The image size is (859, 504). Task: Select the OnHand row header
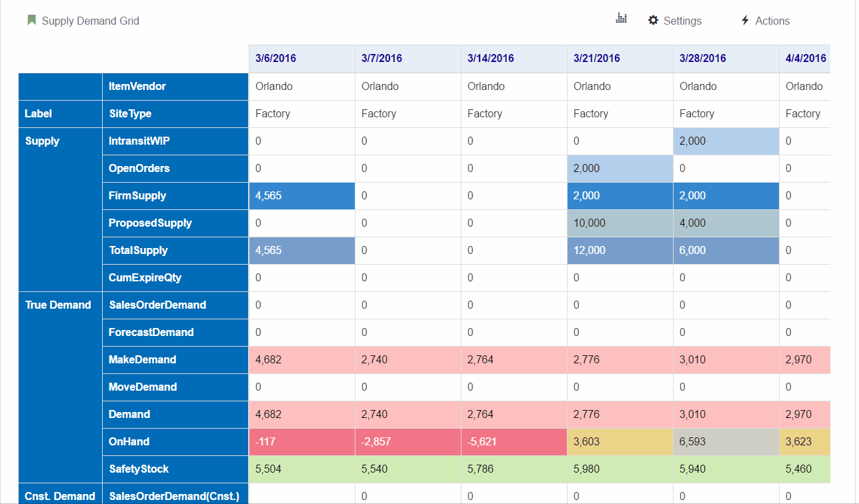129,442
